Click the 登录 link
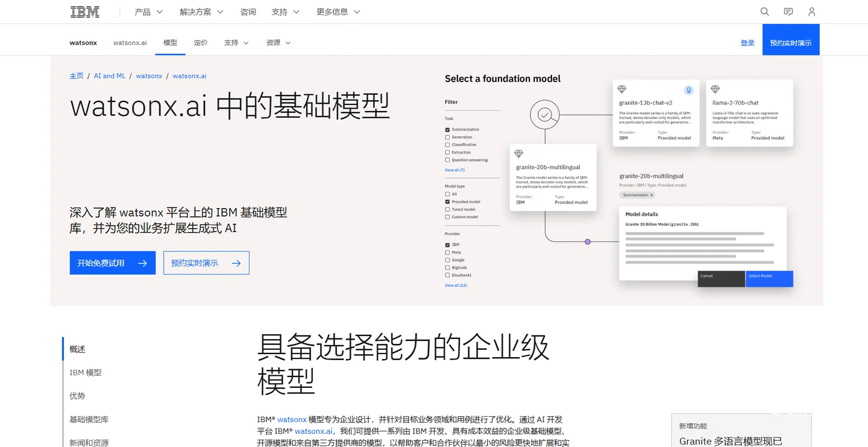868x447 pixels. [x=747, y=43]
